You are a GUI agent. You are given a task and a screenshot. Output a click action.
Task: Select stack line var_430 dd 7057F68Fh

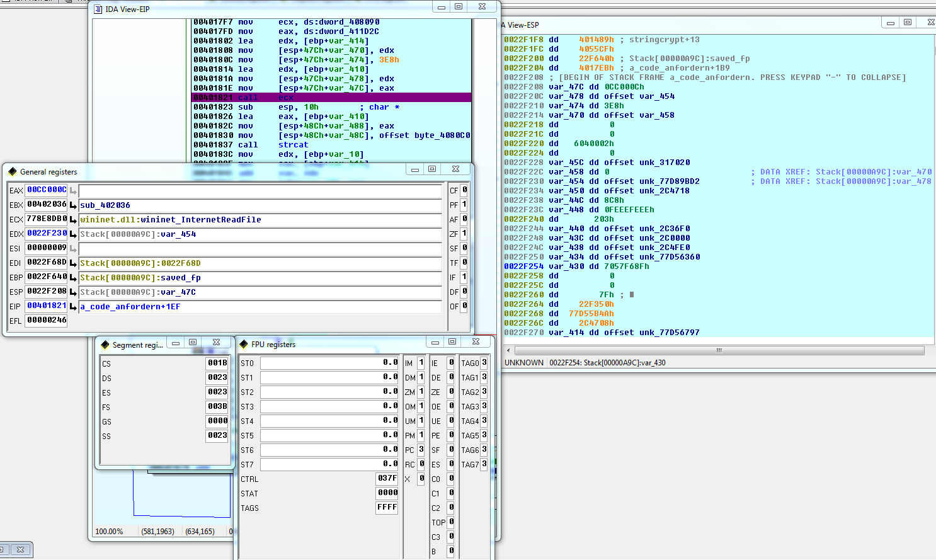(576, 266)
